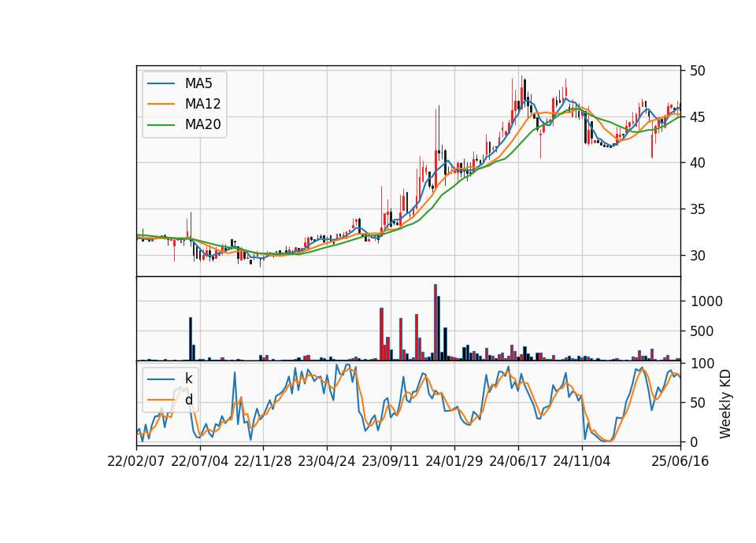Viewport: 756px width, 543px height.
Task: Click the volume axis value 1000
Action: click(706, 301)
